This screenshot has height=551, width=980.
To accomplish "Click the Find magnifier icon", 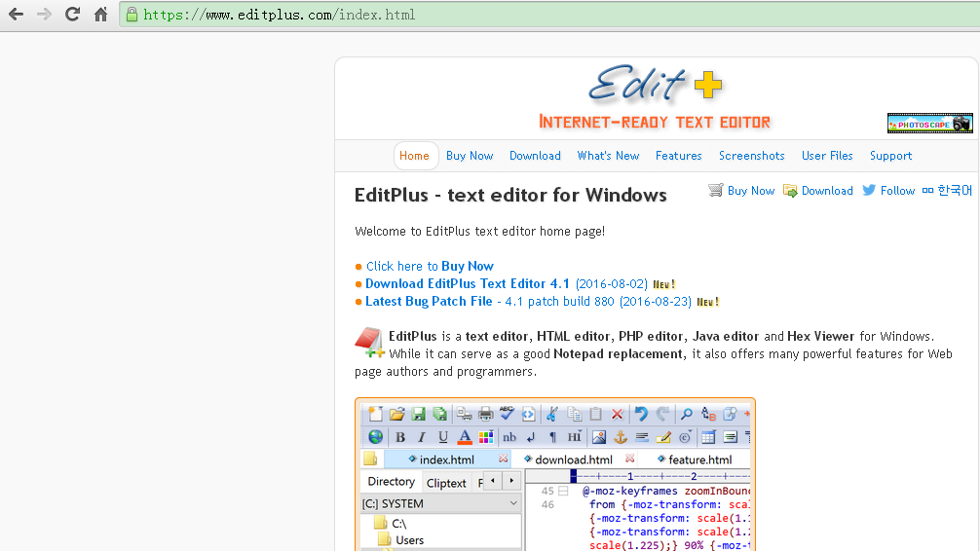I will [687, 414].
